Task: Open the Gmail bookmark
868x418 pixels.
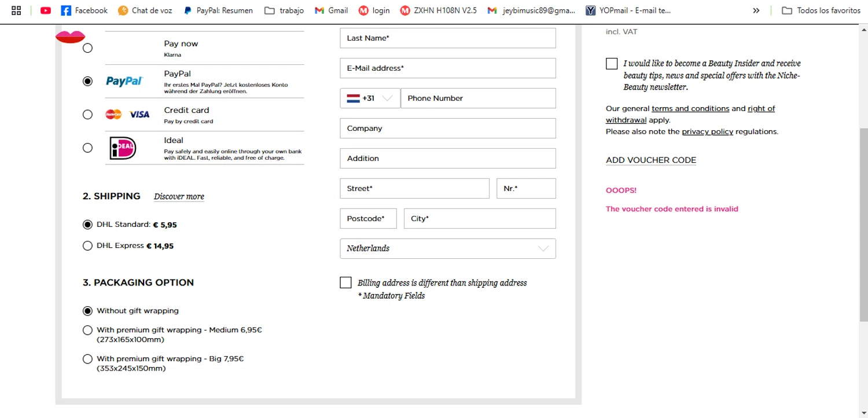Action: (332, 10)
